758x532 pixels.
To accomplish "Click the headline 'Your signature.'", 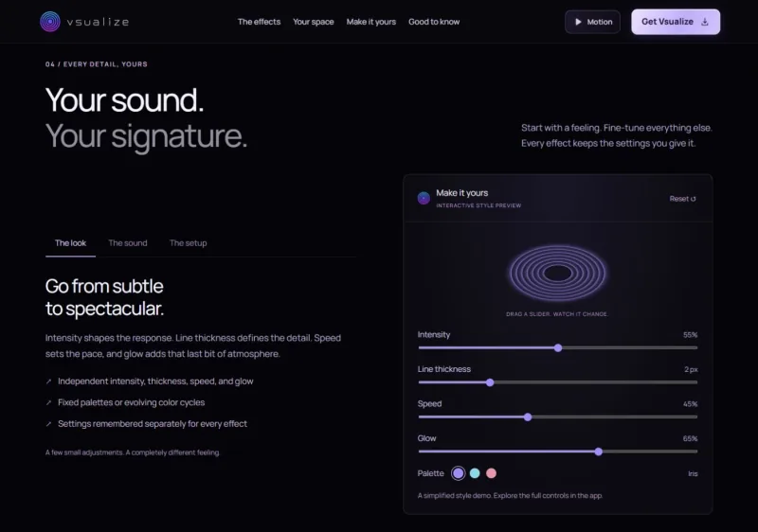I will tap(146, 136).
